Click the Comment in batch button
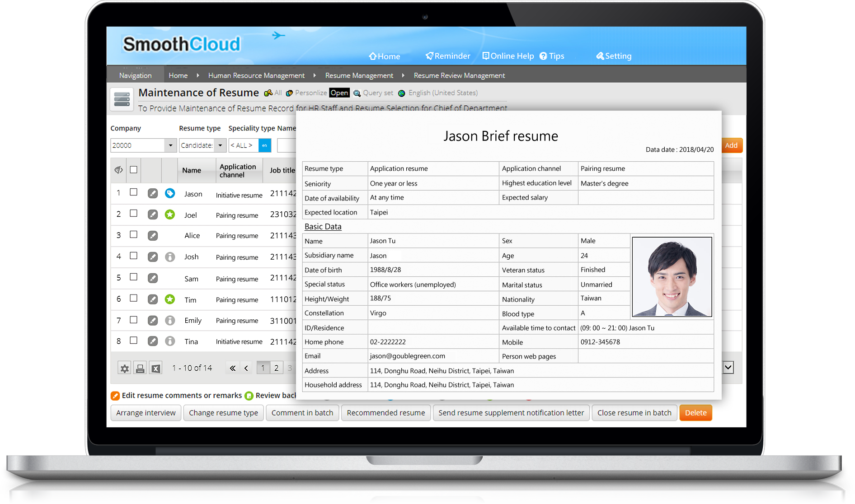 (302, 413)
